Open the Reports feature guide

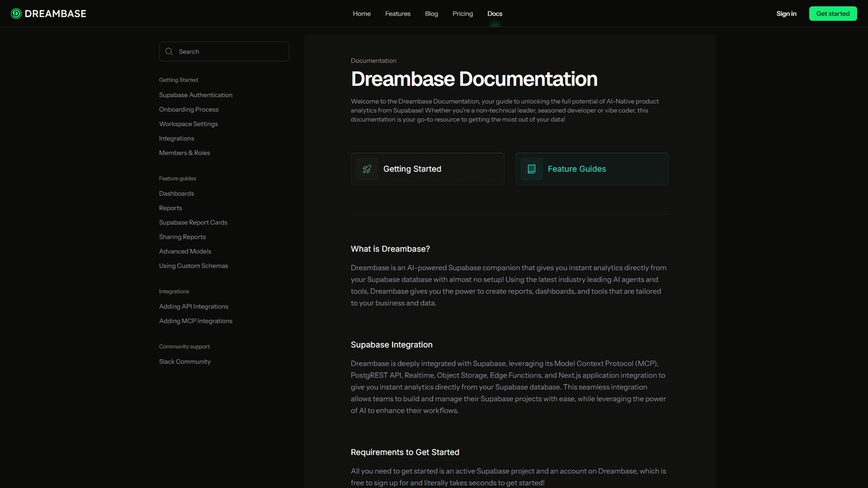[170, 208]
